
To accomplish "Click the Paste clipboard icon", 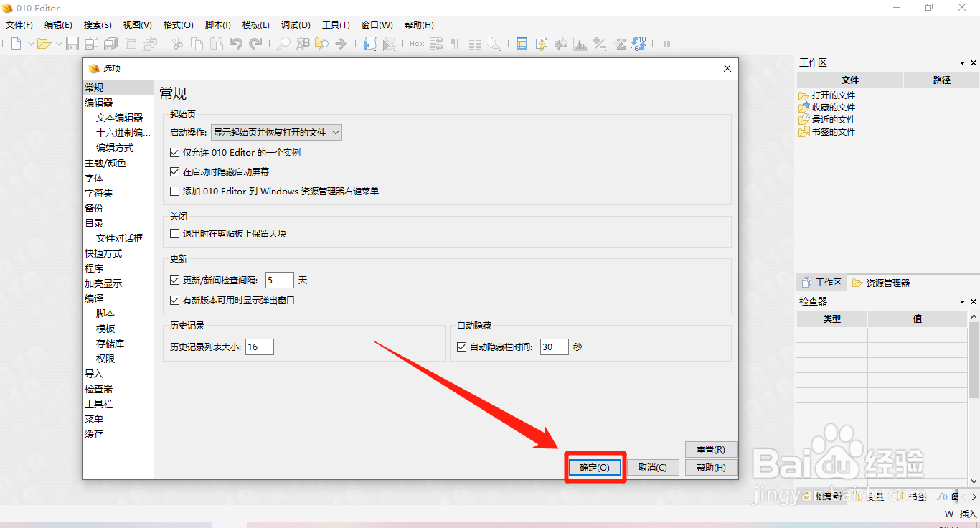I will [x=216, y=44].
